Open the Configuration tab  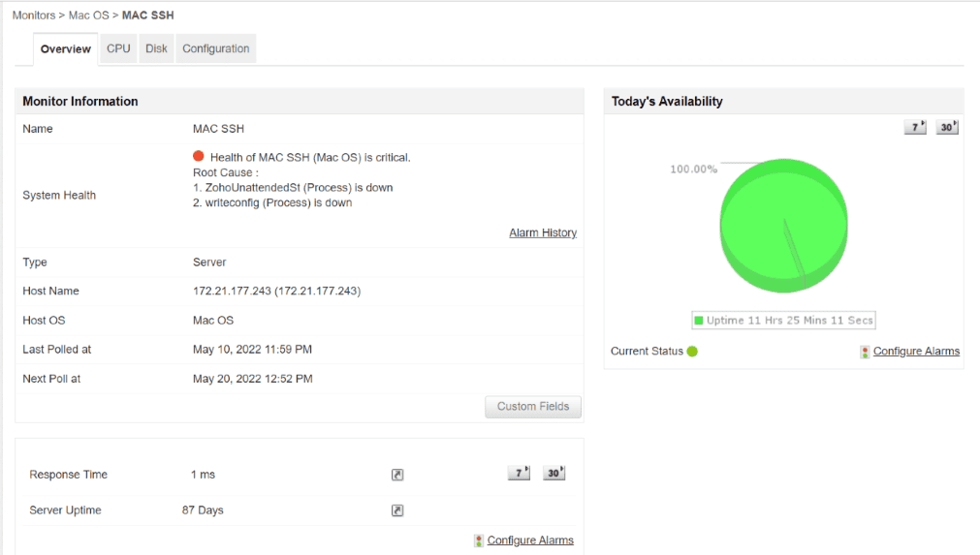[215, 48]
